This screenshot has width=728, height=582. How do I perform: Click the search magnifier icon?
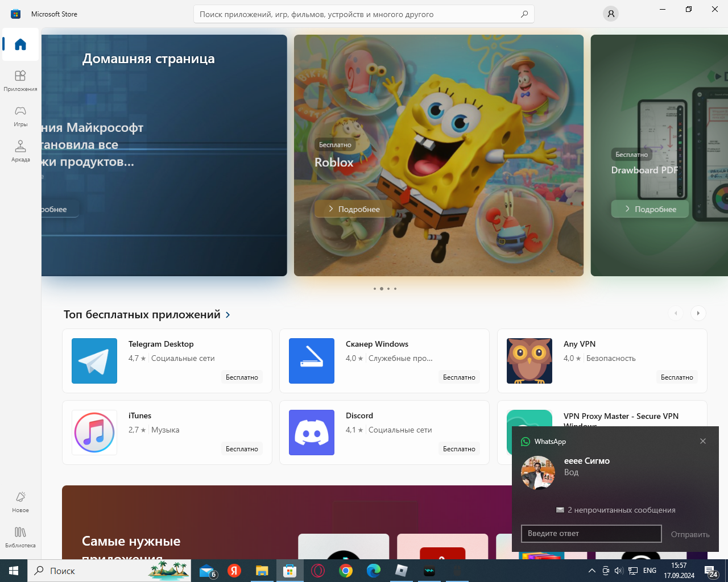524,14
